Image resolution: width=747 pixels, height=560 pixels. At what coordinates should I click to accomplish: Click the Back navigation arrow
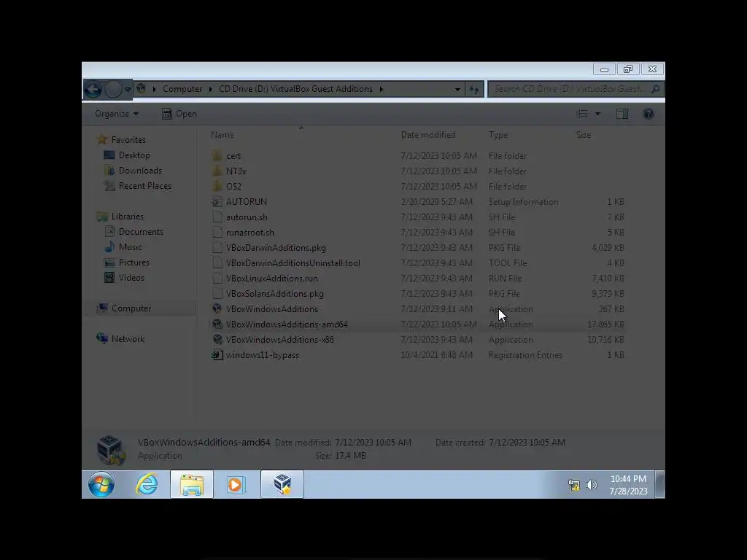(93, 89)
